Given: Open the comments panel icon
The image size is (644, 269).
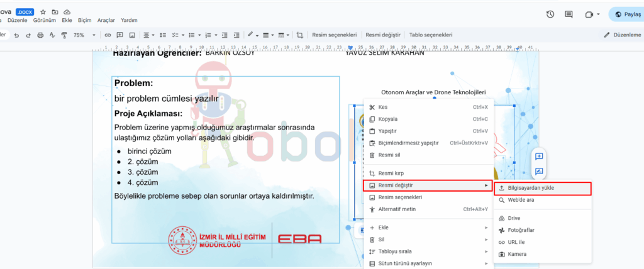Looking at the screenshot, I should pos(569,14).
